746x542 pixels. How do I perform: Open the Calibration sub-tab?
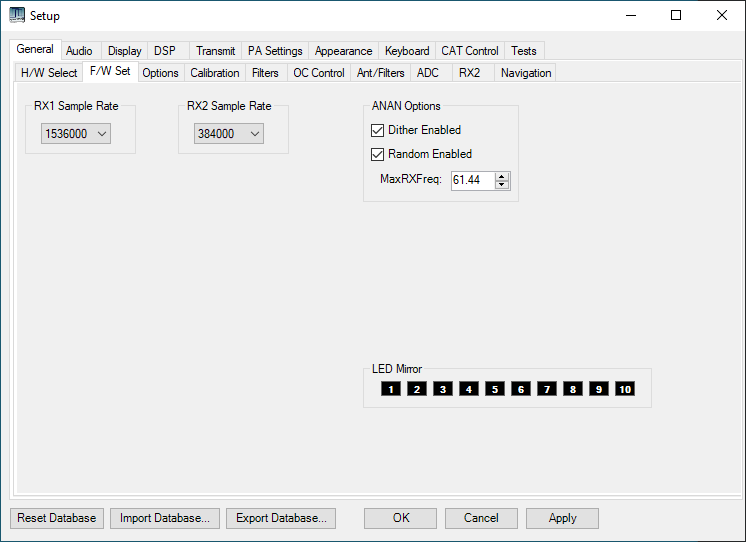coord(215,73)
